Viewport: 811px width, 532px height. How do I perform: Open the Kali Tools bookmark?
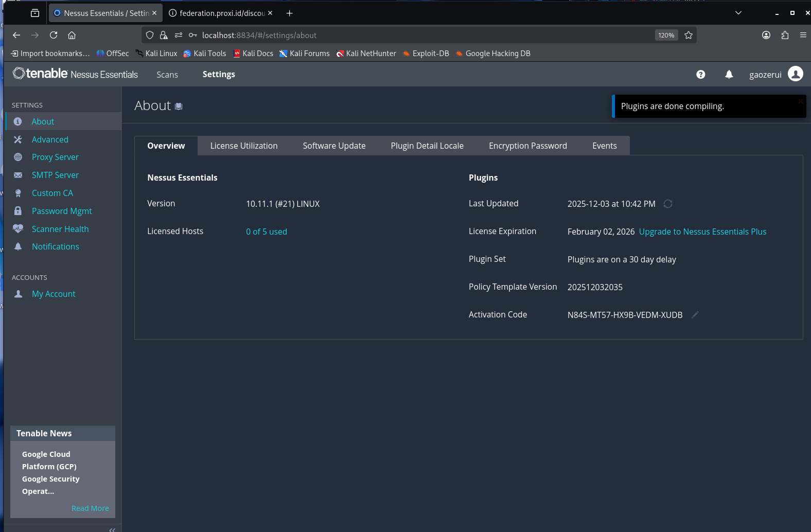(205, 54)
